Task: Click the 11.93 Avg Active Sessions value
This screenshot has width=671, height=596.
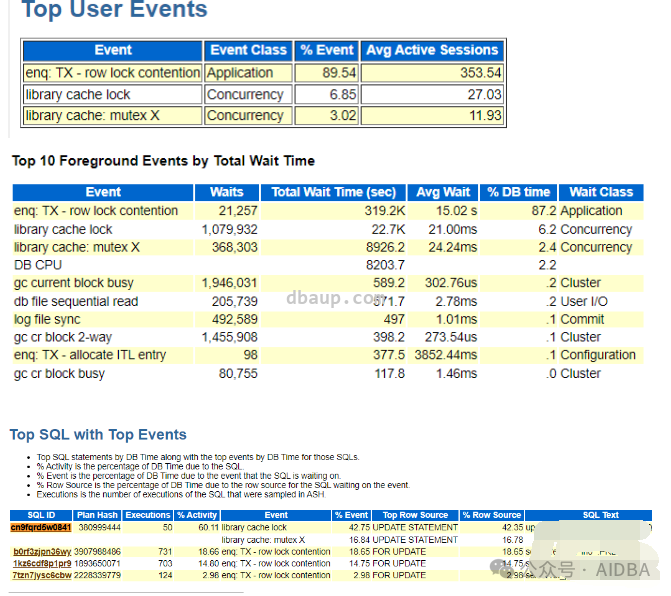Action: (x=485, y=116)
